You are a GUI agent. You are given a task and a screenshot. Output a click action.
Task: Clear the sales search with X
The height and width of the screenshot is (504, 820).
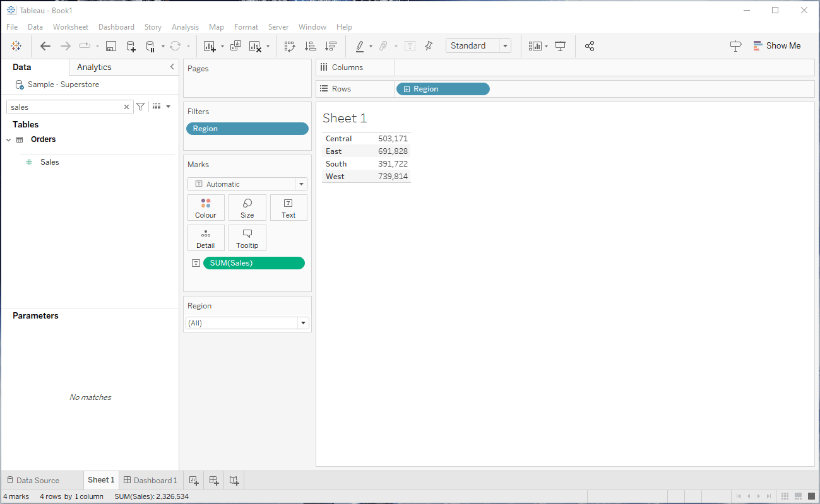(x=126, y=107)
